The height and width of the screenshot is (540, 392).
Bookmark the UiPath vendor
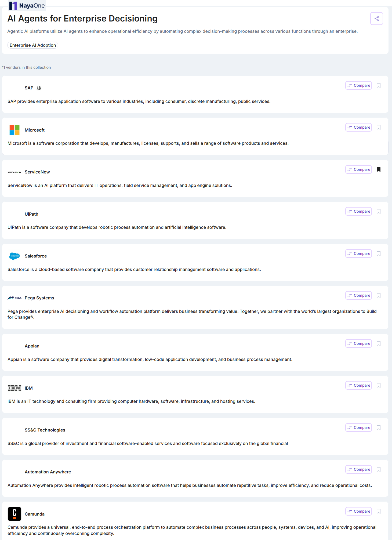point(379,211)
